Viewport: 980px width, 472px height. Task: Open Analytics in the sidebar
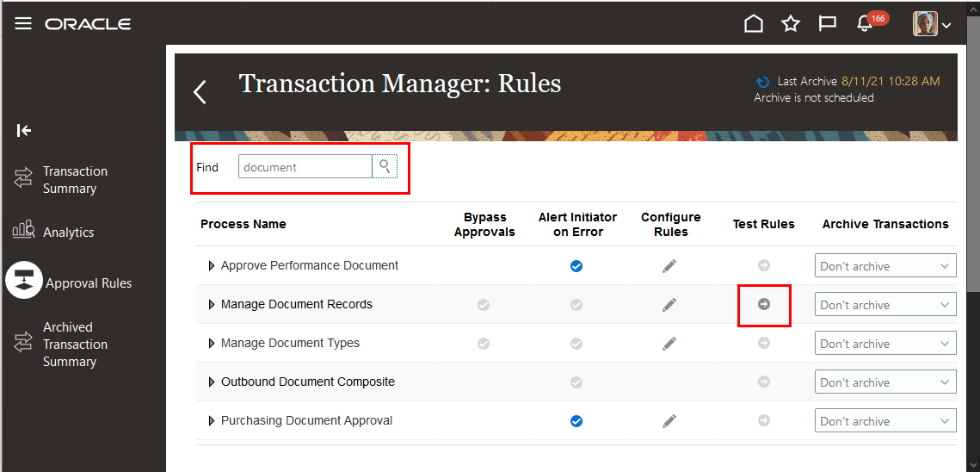[x=68, y=232]
